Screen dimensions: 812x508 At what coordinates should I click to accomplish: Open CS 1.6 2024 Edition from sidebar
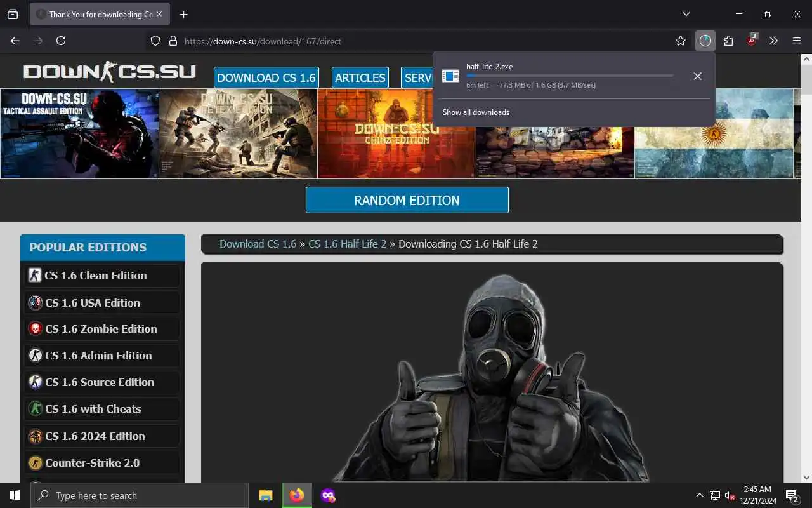[x=102, y=436]
